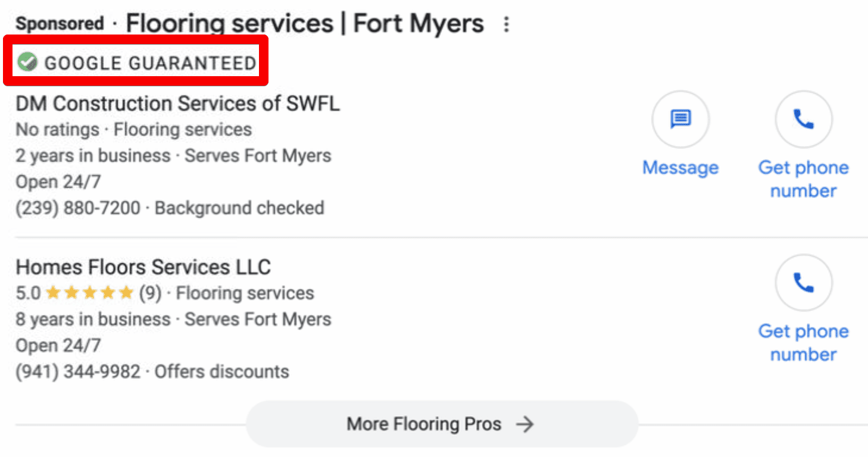Open the three-dot options menu beside the title

pos(506,24)
